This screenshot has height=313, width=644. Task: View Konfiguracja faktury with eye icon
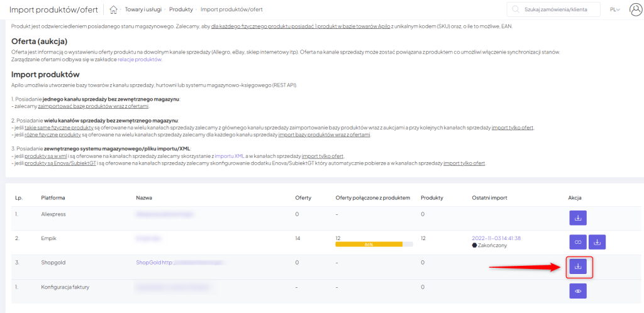578,290
